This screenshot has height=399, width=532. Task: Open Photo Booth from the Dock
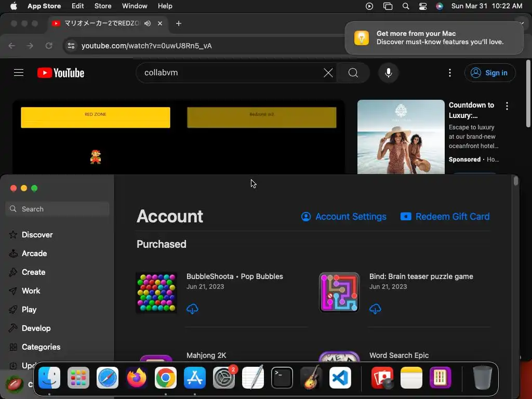click(382, 378)
